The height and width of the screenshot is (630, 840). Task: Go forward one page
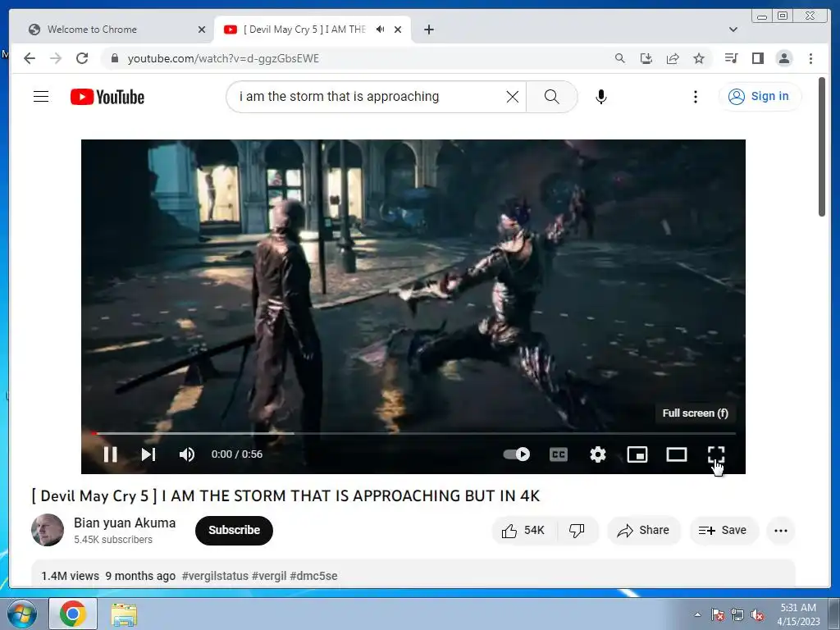pyautogui.click(x=56, y=58)
